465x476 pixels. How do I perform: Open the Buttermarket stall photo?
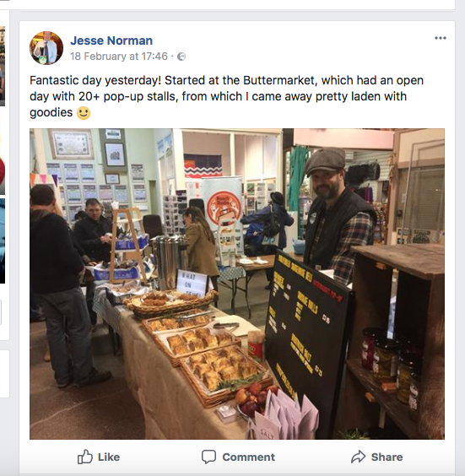click(237, 284)
